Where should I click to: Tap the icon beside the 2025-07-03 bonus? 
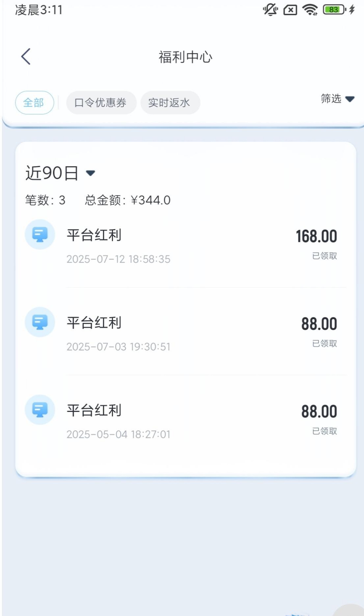coord(40,322)
